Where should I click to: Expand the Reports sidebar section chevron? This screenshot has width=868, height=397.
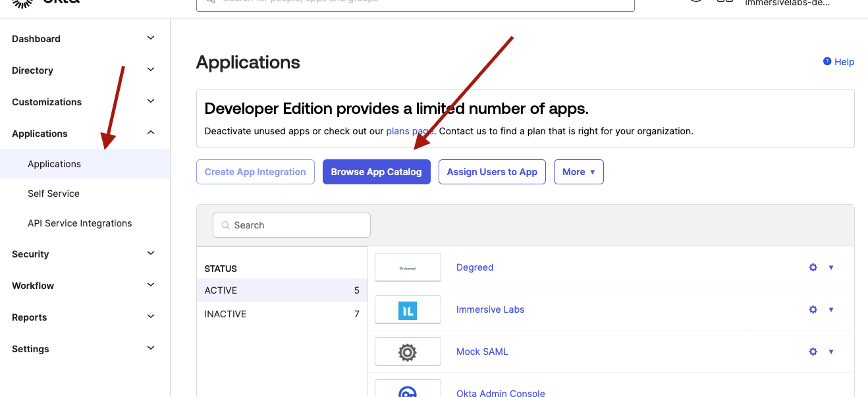pyautogui.click(x=151, y=317)
